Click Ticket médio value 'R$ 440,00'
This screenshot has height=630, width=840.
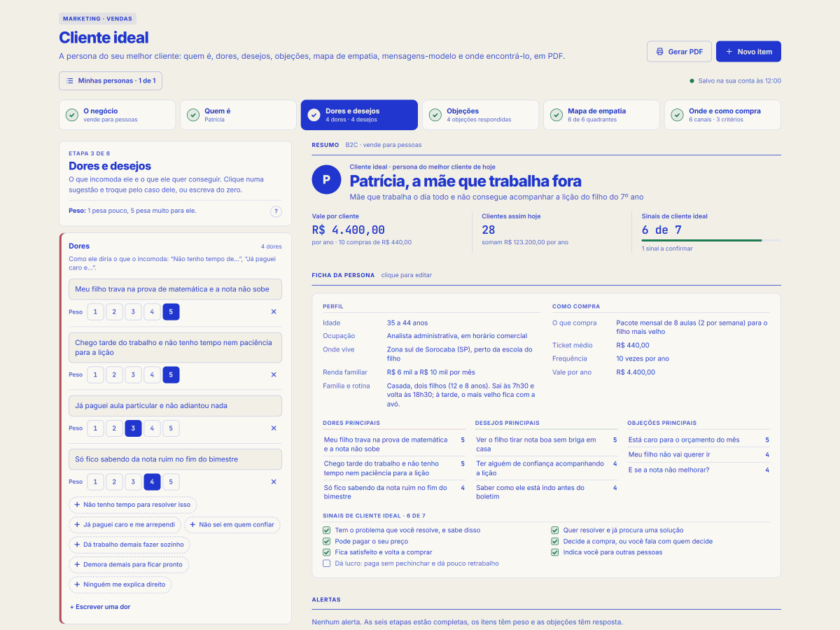pos(633,345)
